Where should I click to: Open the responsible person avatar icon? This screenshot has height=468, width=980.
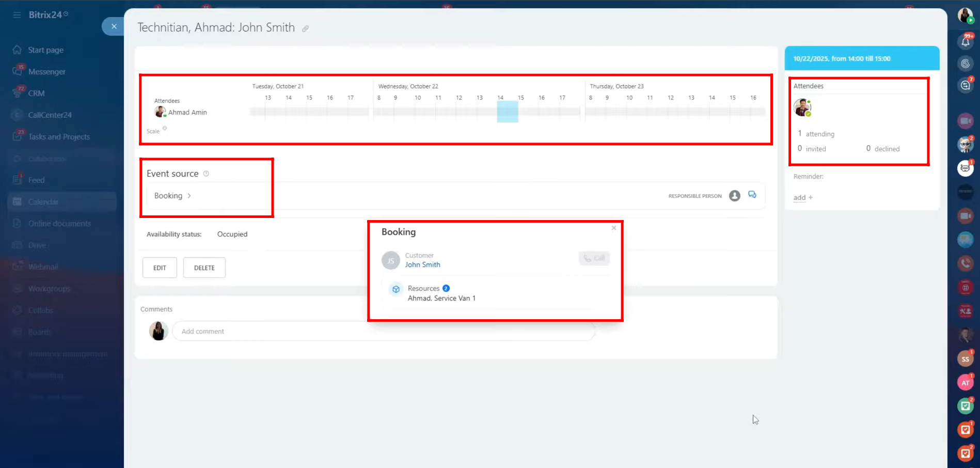coord(734,196)
